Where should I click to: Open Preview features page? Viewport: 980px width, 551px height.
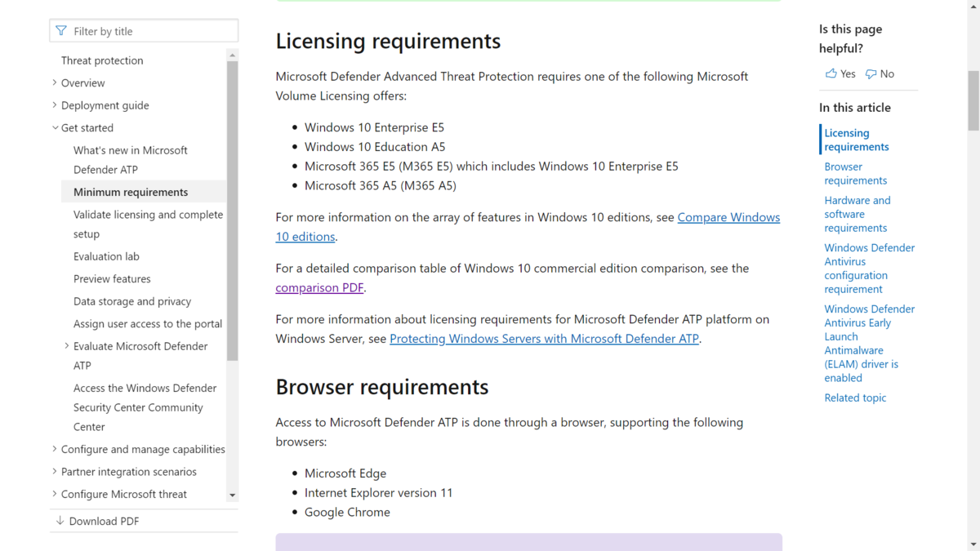click(112, 278)
